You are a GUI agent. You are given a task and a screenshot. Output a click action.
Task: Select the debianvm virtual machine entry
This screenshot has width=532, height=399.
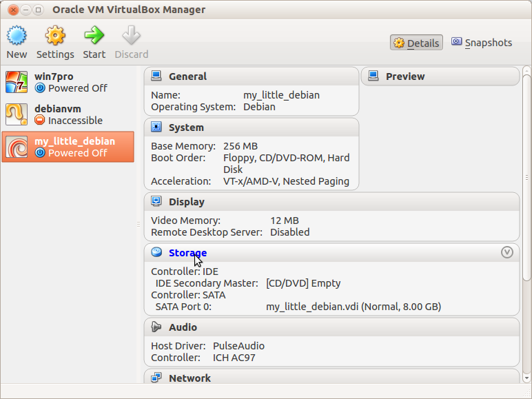(x=68, y=114)
